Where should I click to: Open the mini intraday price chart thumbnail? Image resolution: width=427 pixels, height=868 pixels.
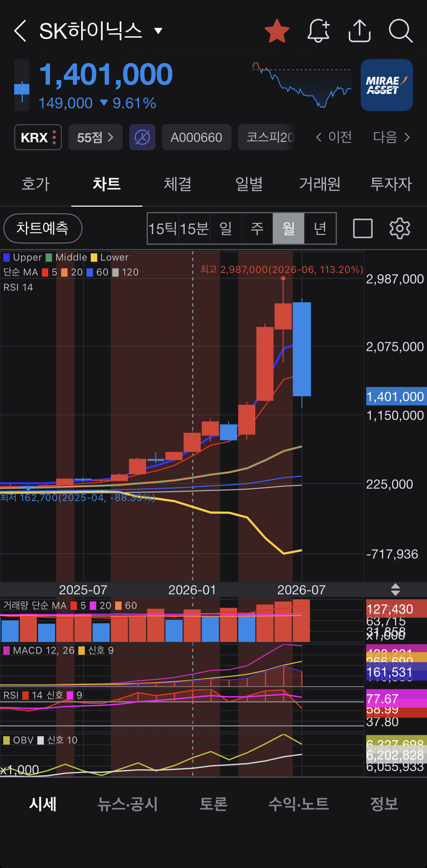[x=302, y=85]
